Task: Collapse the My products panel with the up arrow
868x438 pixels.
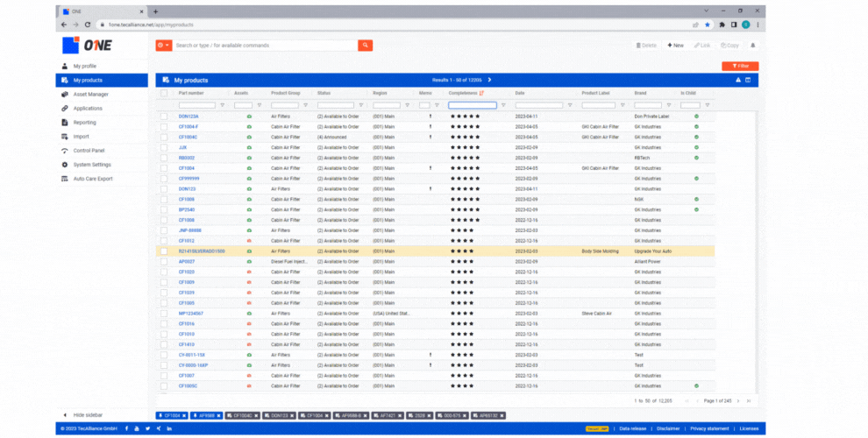Action: coord(737,80)
